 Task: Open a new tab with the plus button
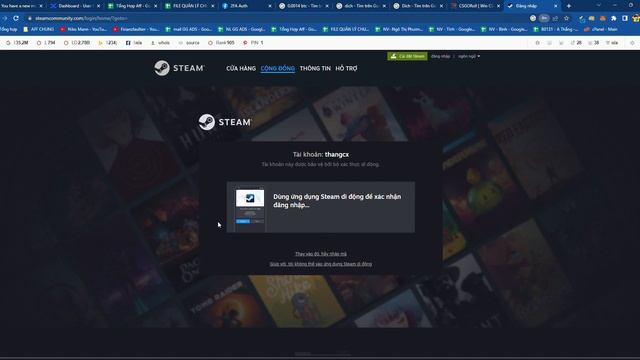click(569, 6)
